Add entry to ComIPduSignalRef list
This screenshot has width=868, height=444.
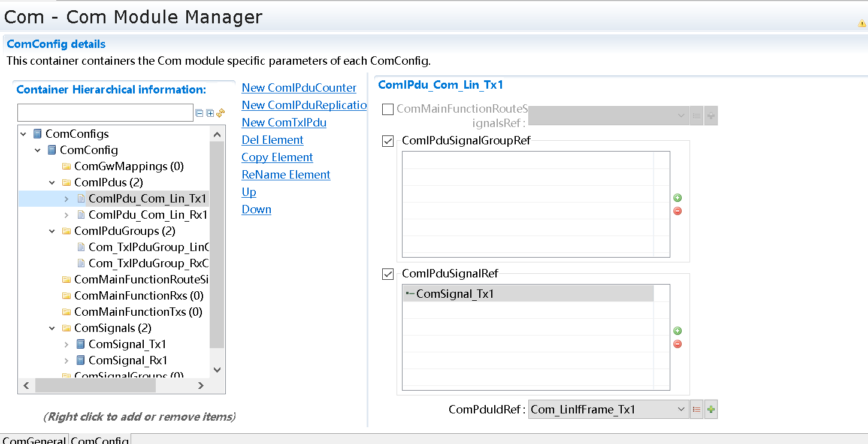click(678, 331)
